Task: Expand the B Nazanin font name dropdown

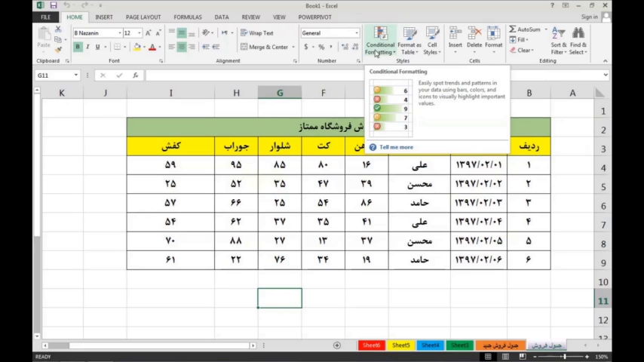Action: coord(119,33)
